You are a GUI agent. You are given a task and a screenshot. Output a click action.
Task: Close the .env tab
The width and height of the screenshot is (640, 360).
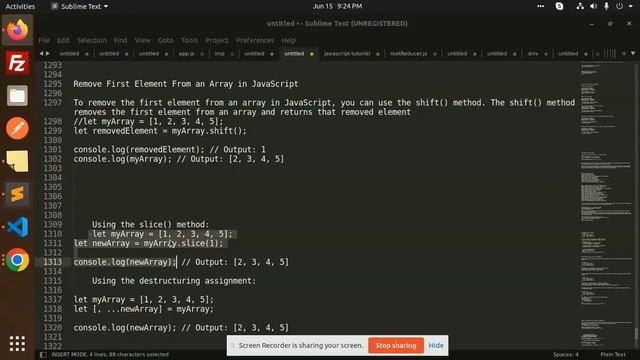pos(546,54)
